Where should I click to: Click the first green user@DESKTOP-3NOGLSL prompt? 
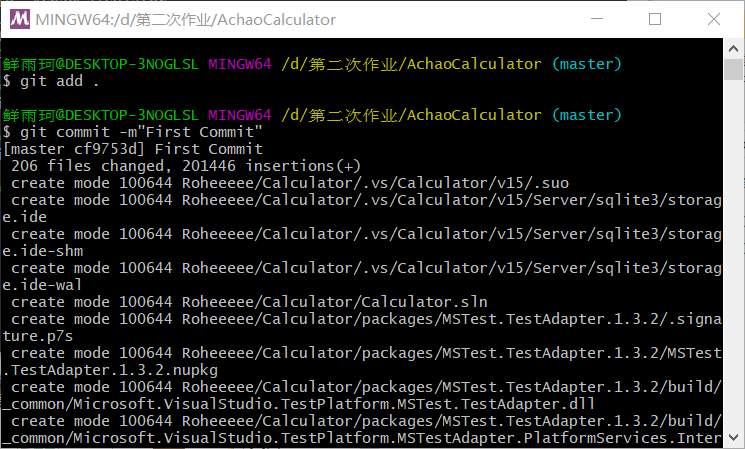click(101, 64)
